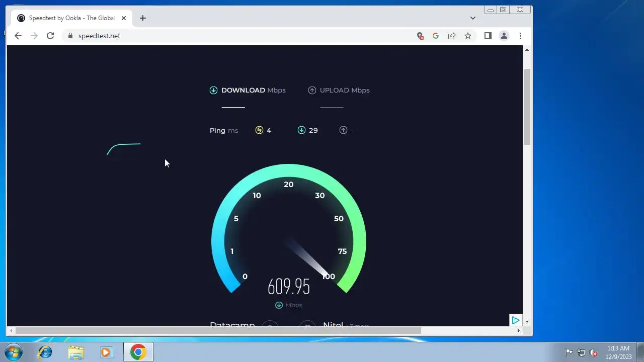
Task: Click the Chrome back arrow
Action: coord(18,36)
